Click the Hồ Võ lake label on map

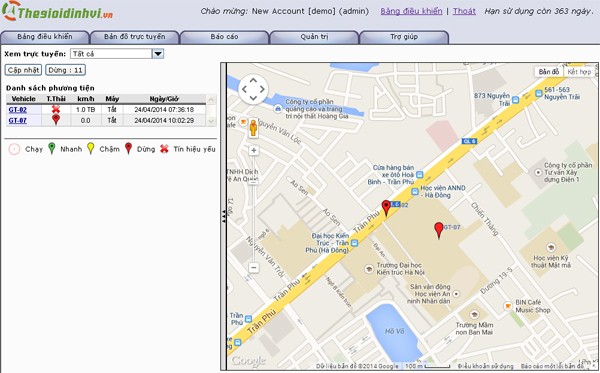coord(395,331)
